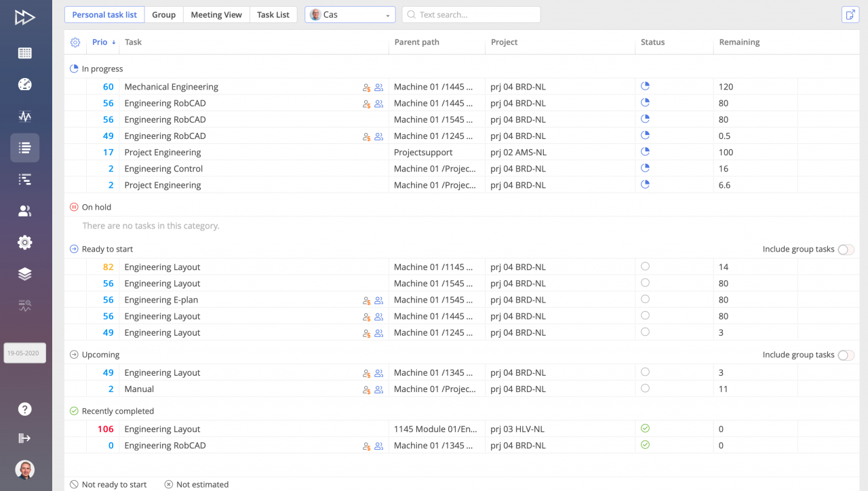Click the group assignment icon on Mechanical Engineering row
Image resolution: width=868 pixels, height=491 pixels.
(x=378, y=87)
